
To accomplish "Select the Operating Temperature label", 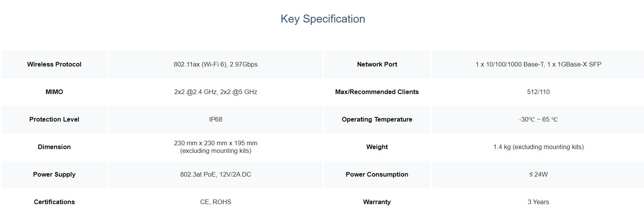I will pyautogui.click(x=377, y=119).
